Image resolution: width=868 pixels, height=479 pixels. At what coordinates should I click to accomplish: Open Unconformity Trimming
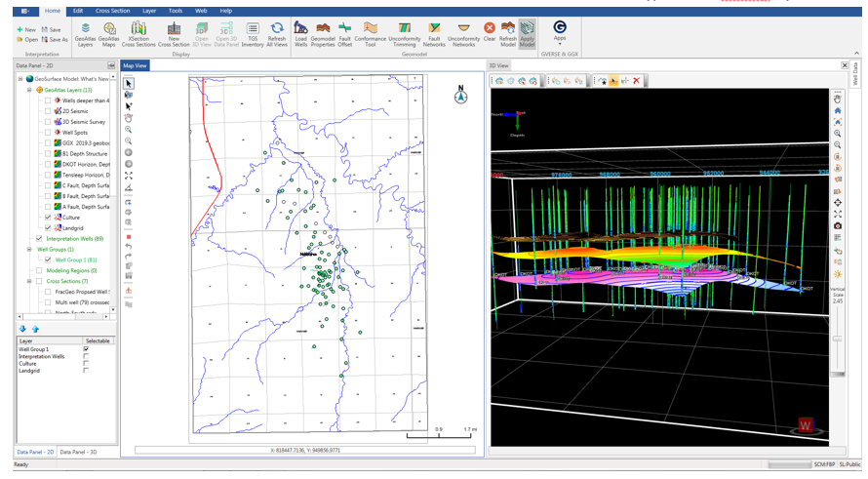pos(405,34)
